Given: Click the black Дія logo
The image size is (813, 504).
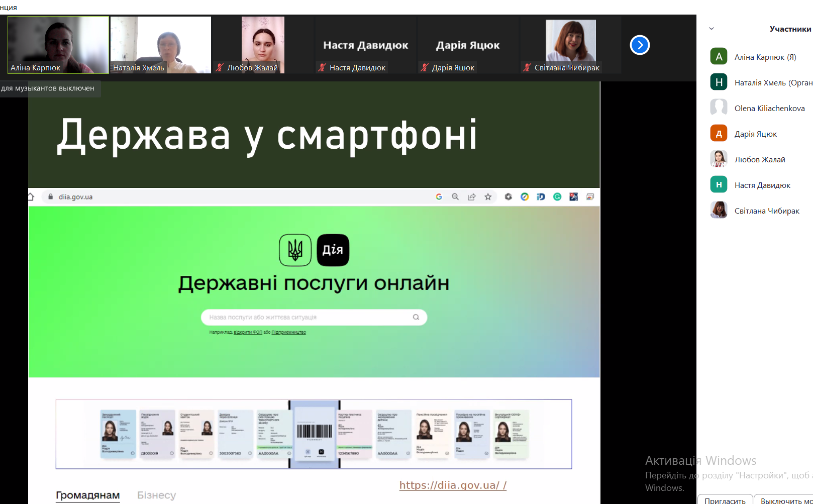Looking at the screenshot, I should (x=333, y=250).
